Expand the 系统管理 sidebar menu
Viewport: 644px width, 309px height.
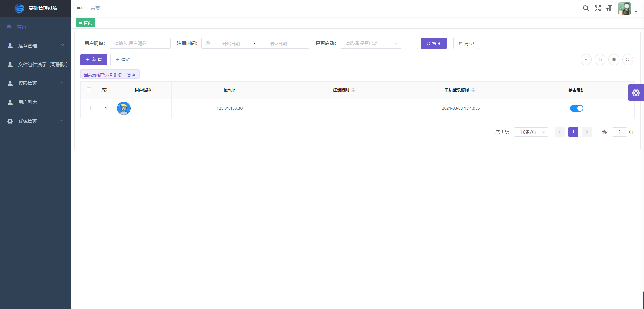pos(35,121)
